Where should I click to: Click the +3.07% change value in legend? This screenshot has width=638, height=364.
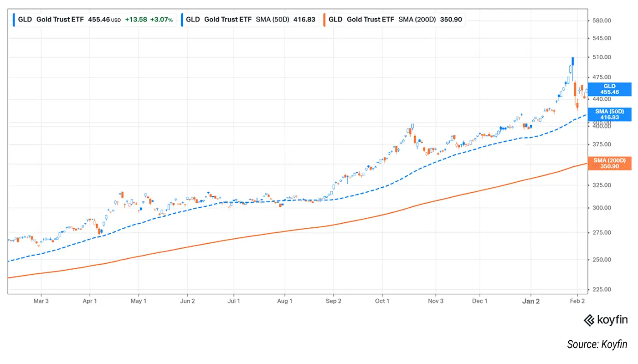(162, 20)
